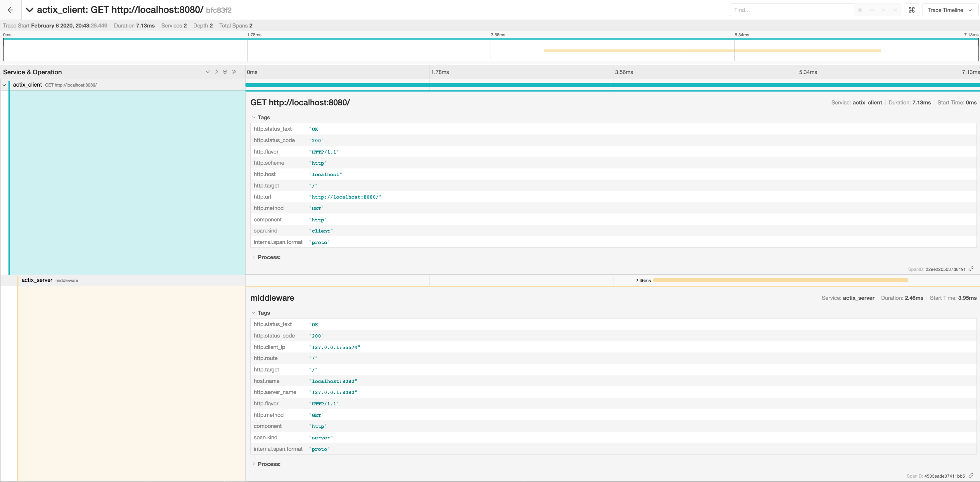Viewport: 980px width, 482px height.
Task: Collapse all spans with the double-right chevron
Action: pyautogui.click(x=234, y=72)
